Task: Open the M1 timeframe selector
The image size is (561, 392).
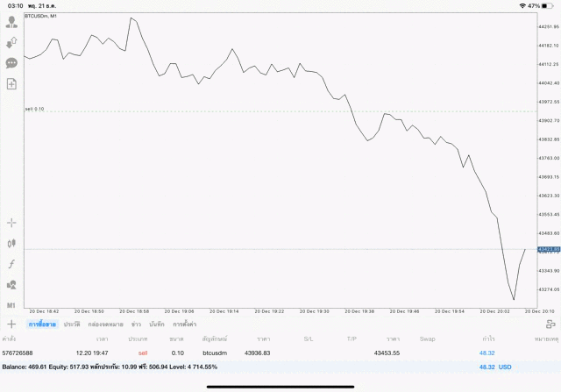Action: [x=11, y=304]
